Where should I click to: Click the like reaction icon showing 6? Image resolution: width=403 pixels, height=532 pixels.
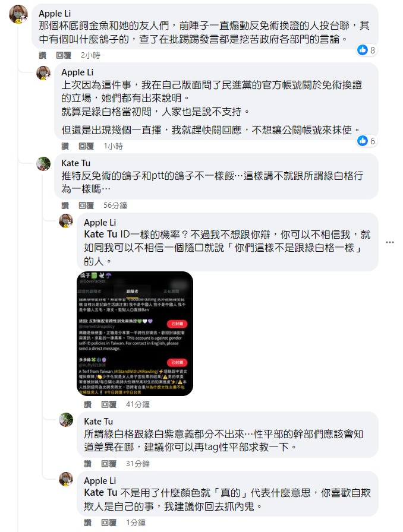point(363,141)
